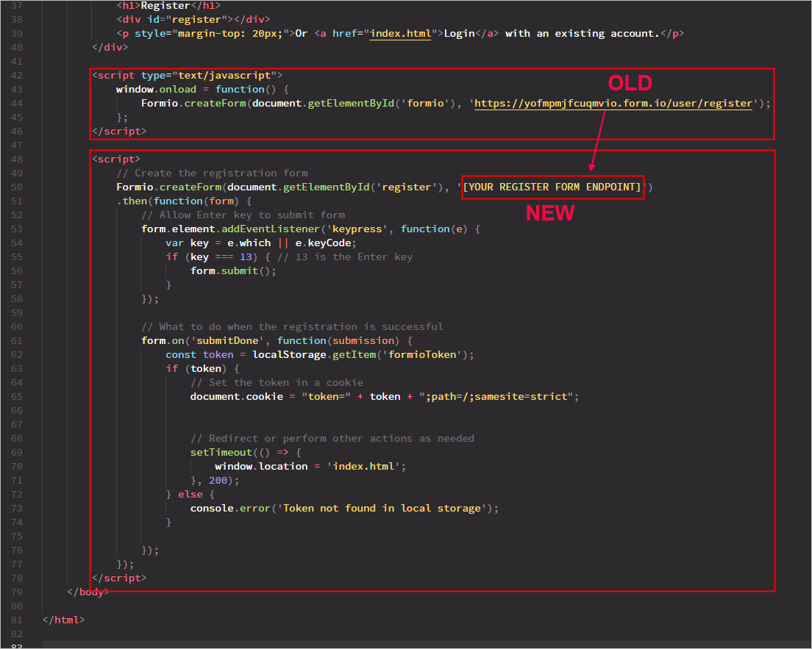This screenshot has width=812, height=649.
Task: Click the index.html login link
Action: 400,33
